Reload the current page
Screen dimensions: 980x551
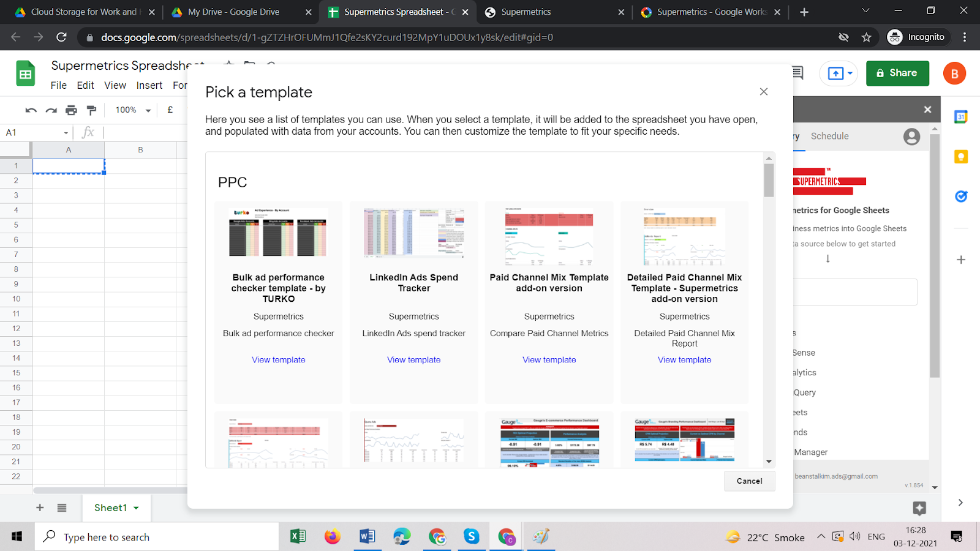[x=61, y=37]
